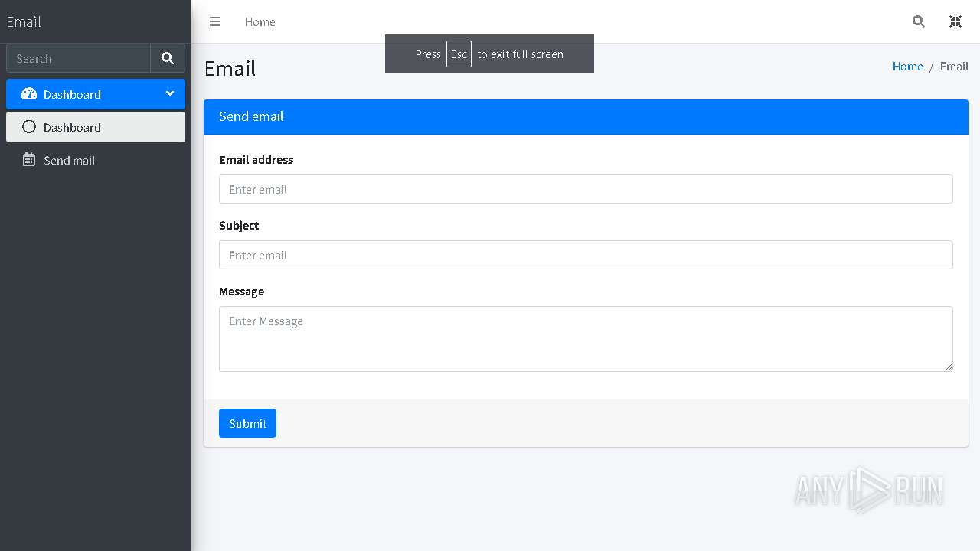The width and height of the screenshot is (980, 551).
Task: Click the Send email card header
Action: coord(586,116)
